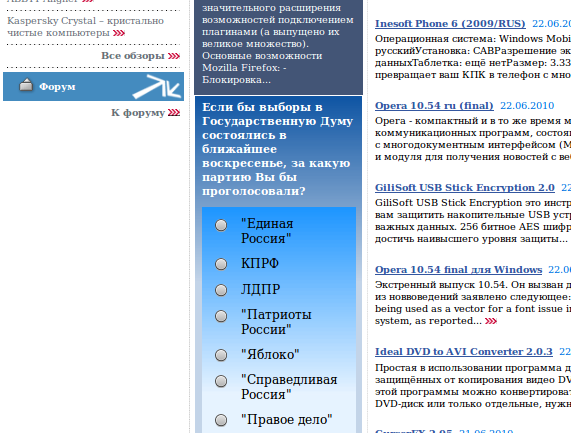Click the "Яблоко" poll label text

[x=270, y=354]
